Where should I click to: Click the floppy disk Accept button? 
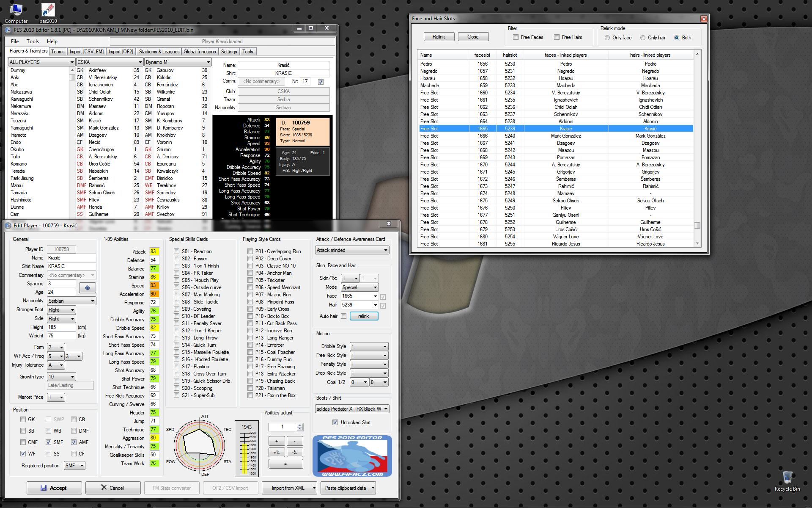[54, 488]
